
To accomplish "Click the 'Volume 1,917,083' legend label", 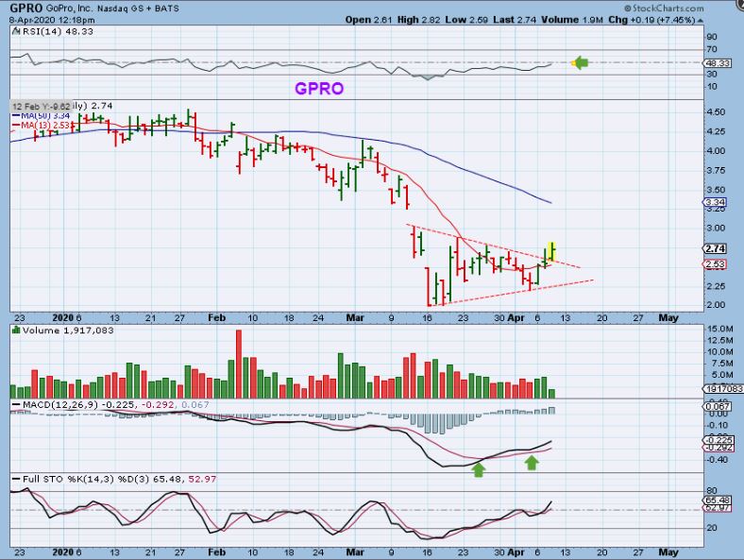I will (68, 331).
